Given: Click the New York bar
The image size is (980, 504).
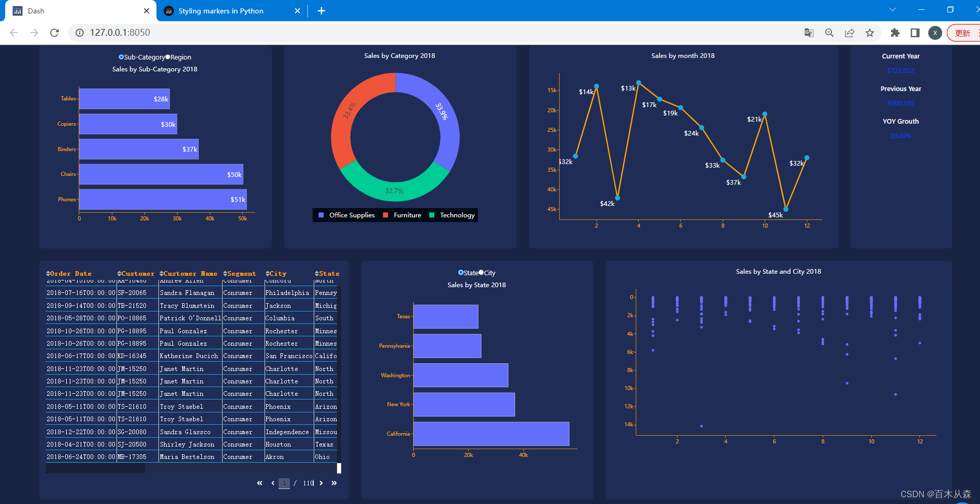Looking at the screenshot, I should tap(464, 404).
